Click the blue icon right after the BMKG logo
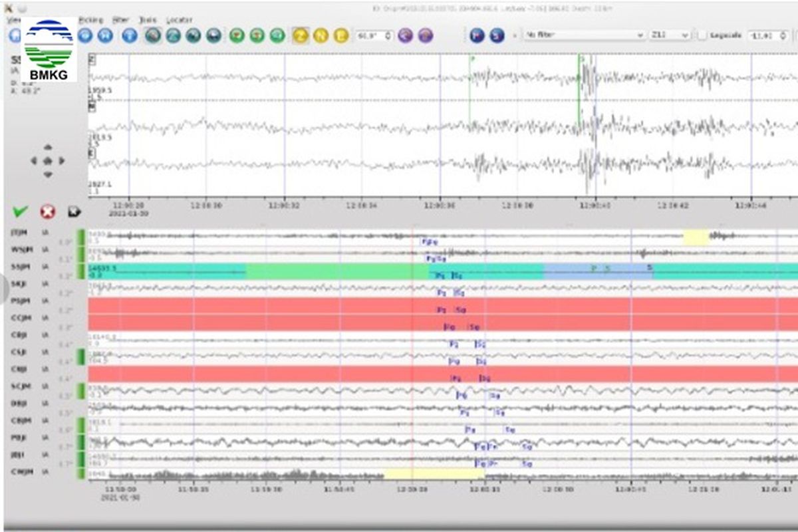 (x=84, y=35)
